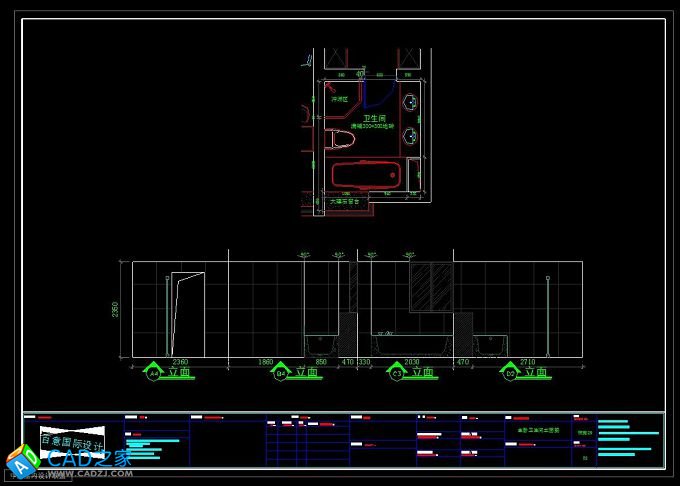Click the A elevation marker arrow
This screenshot has width=680, height=486.
tap(154, 372)
